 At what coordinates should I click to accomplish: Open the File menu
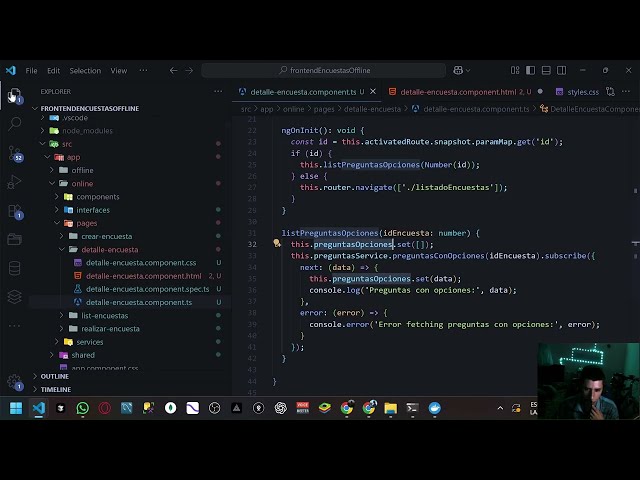(x=31, y=71)
